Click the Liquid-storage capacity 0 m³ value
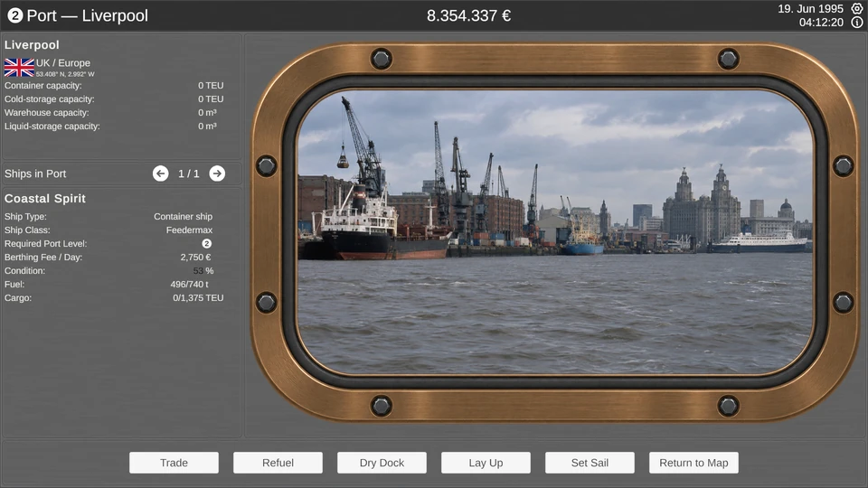Viewport: 868px width, 488px height. pyautogui.click(x=208, y=127)
